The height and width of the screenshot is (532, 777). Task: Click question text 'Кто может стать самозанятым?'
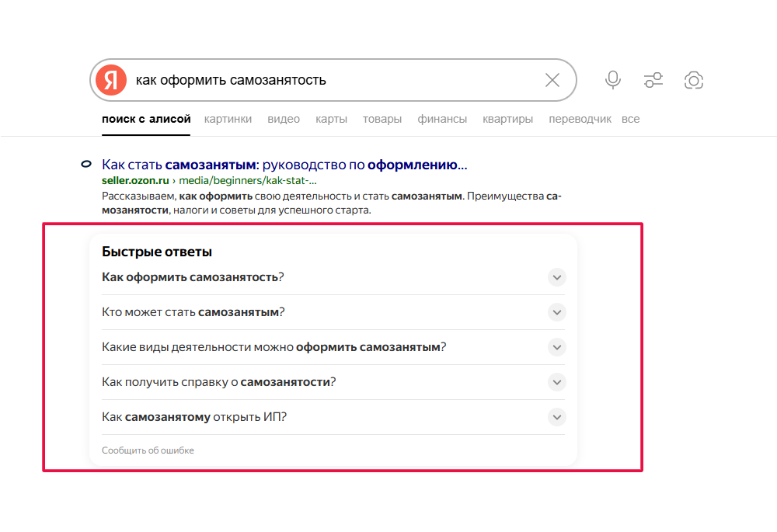tap(193, 312)
